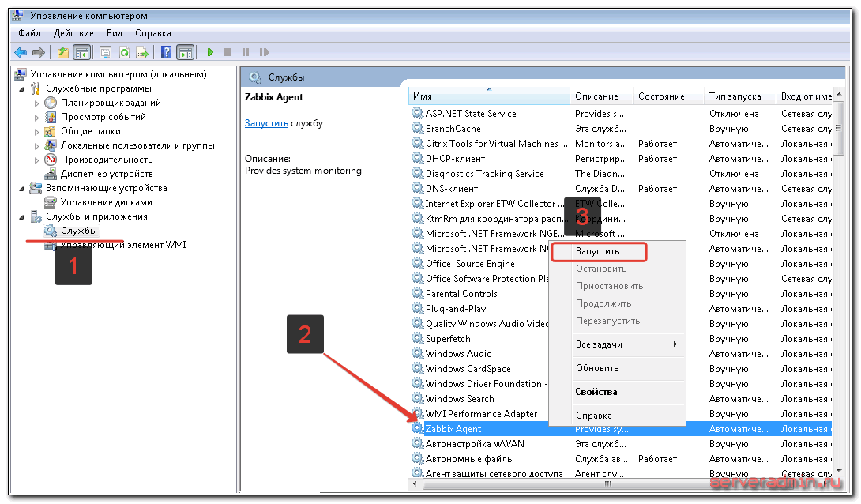Sort services by Тип запуска column header
This screenshot has height=504, width=861.
[x=735, y=96]
